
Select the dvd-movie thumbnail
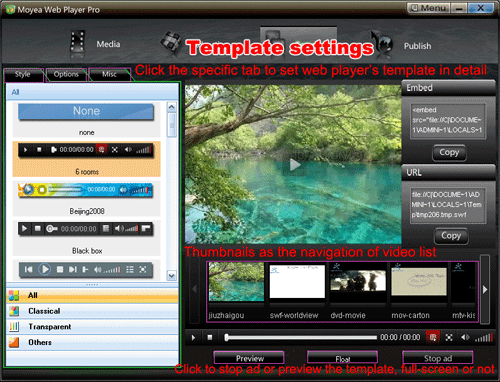(x=358, y=291)
